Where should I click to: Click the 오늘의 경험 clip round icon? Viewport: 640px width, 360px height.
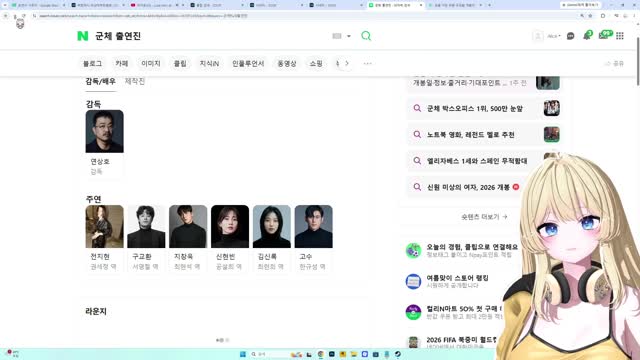pos(413,251)
